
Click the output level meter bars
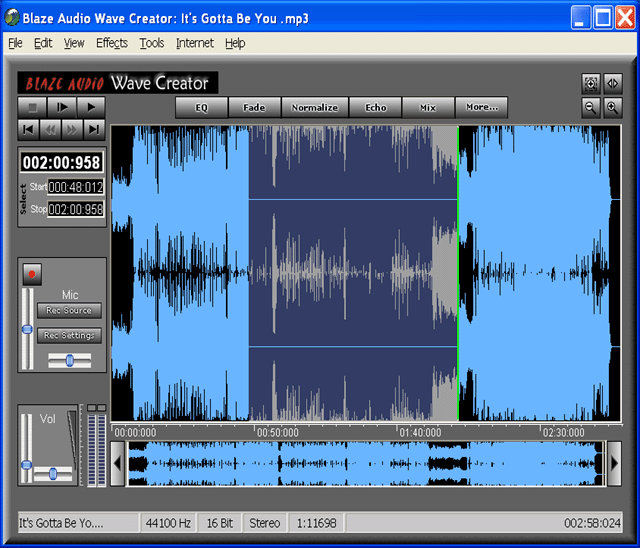click(97, 449)
